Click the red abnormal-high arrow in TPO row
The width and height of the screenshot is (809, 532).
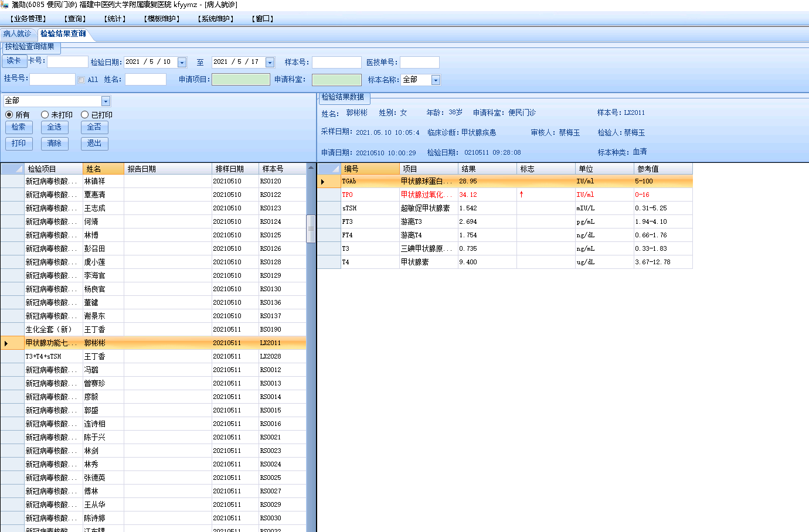point(521,195)
